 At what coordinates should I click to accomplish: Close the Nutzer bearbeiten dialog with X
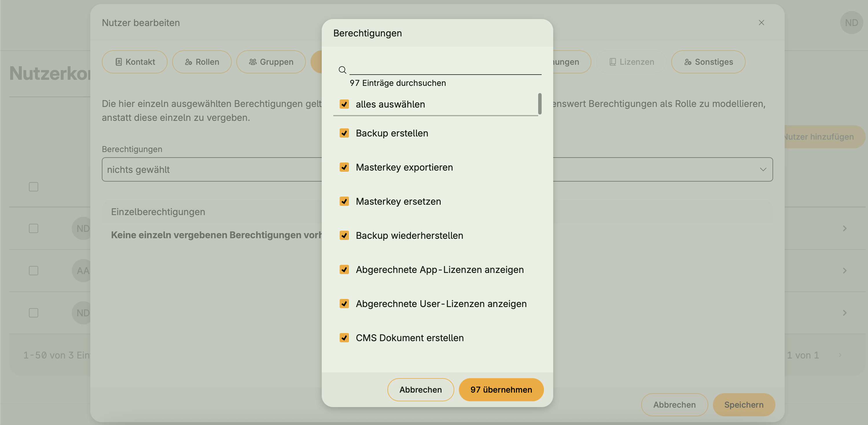(761, 23)
